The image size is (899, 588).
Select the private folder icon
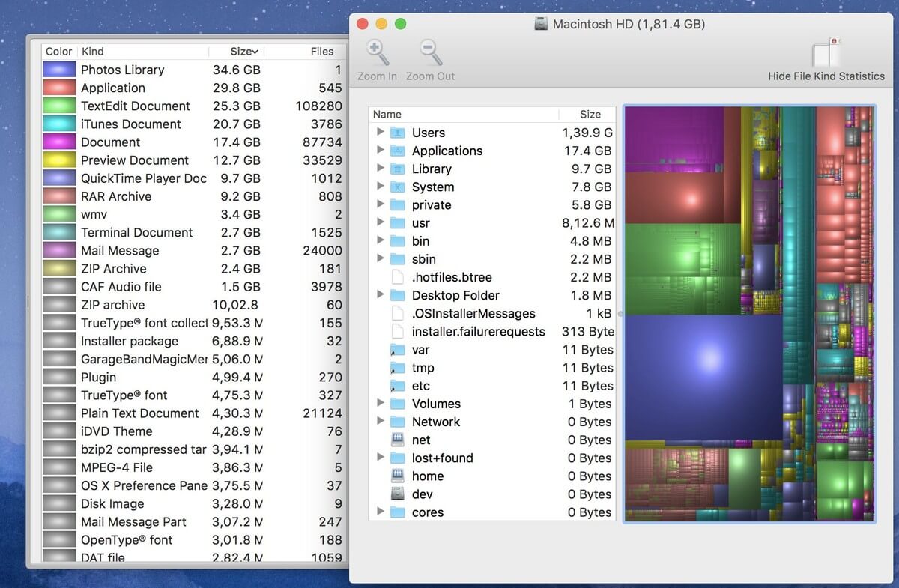click(398, 204)
